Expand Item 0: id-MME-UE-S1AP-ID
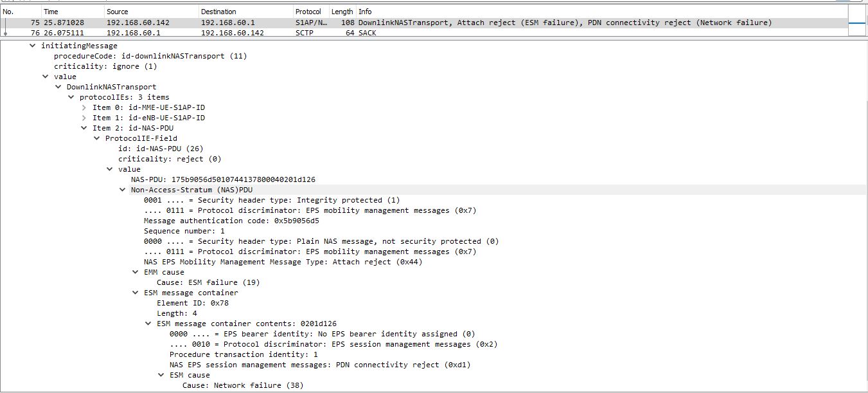 [x=85, y=107]
